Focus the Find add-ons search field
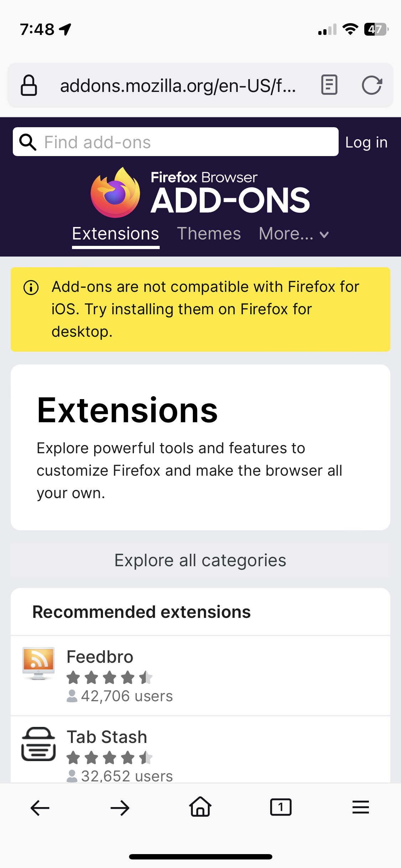This screenshot has height=868, width=401. point(185,142)
